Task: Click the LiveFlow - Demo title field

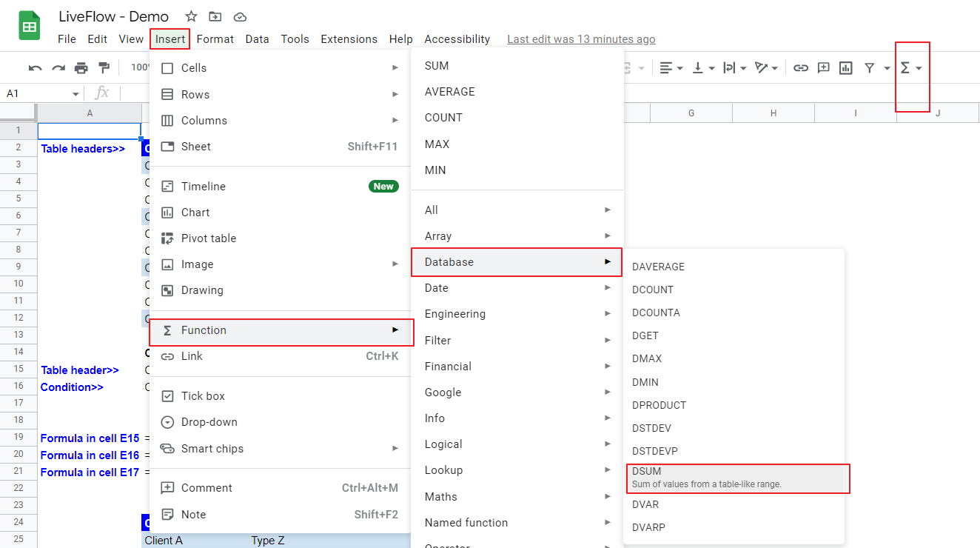Action: [114, 16]
